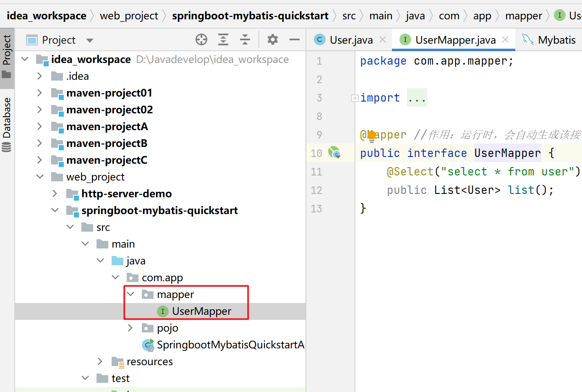Viewport: 582px width, 392px height.
Task: Select the http-server-demo tree item
Action: pos(126,194)
